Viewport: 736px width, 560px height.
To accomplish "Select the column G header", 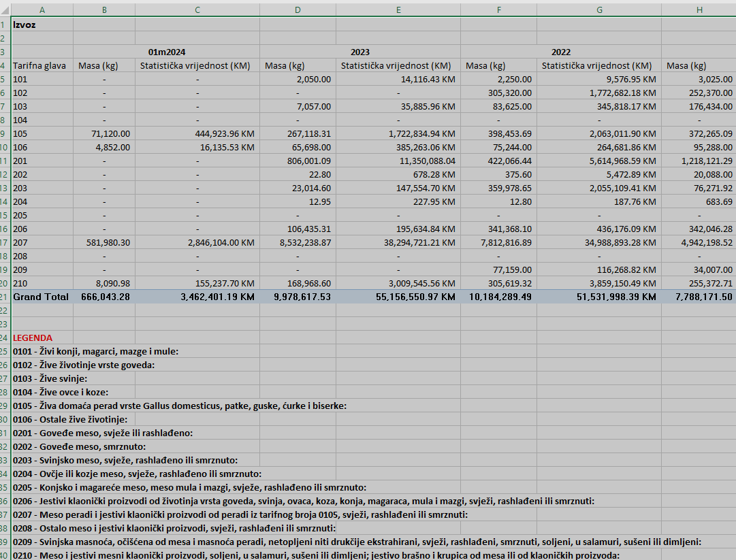I will [598, 10].
